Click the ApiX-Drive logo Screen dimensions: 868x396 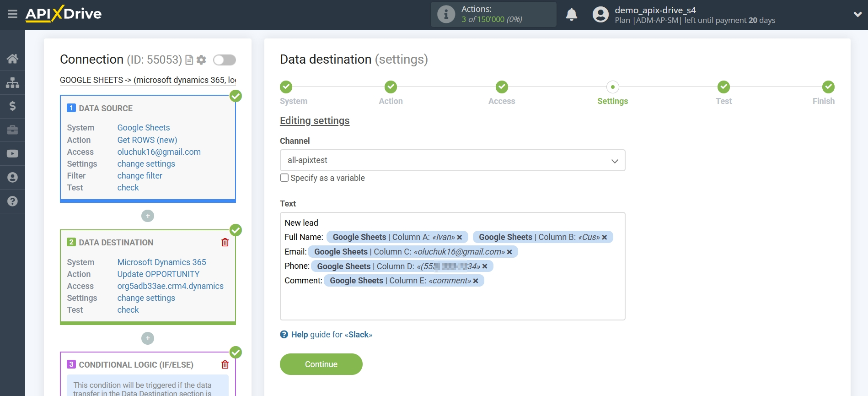(64, 14)
